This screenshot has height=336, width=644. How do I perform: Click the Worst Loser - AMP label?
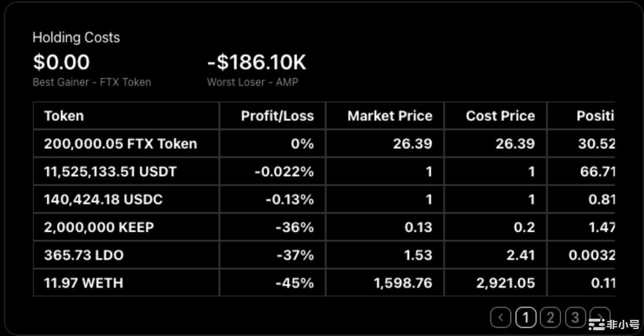[x=253, y=82]
